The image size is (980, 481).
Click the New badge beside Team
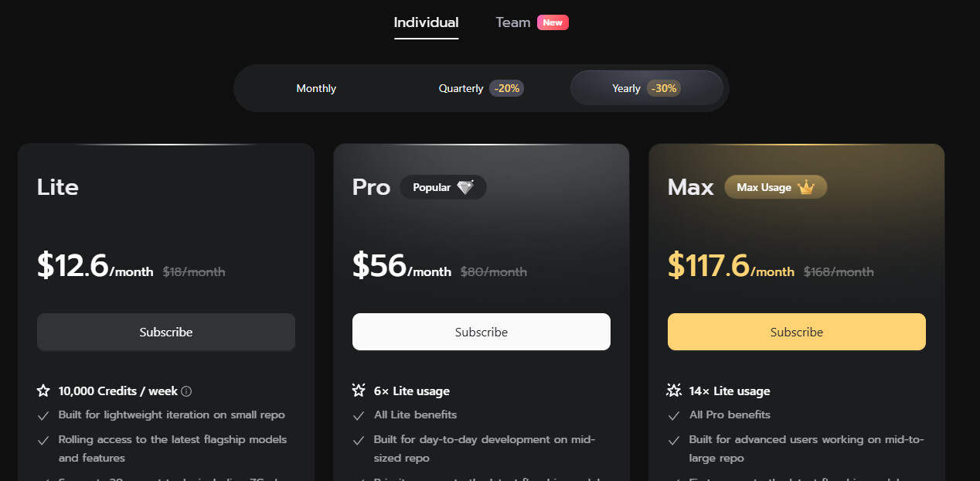(x=553, y=22)
